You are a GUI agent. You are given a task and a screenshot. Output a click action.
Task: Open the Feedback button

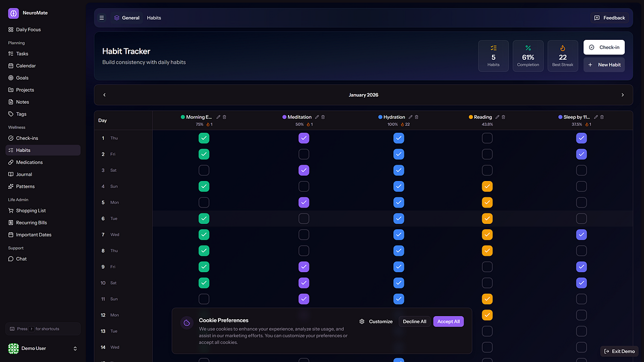pos(610,18)
